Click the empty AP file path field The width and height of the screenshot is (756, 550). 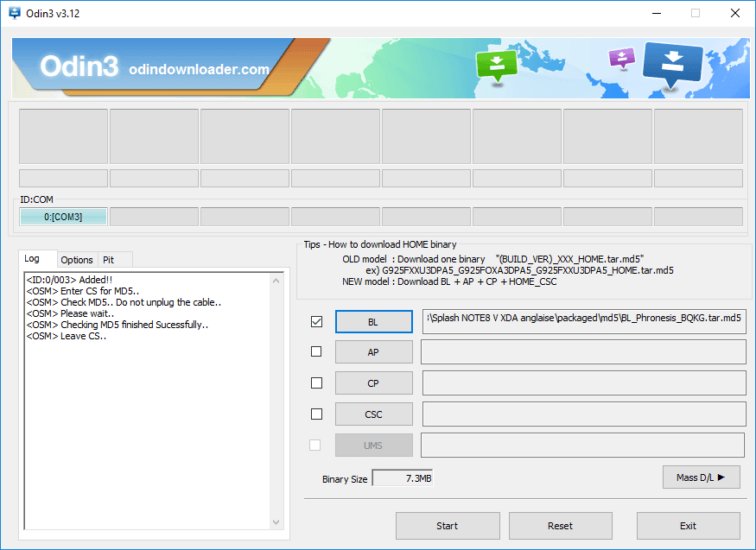583,352
